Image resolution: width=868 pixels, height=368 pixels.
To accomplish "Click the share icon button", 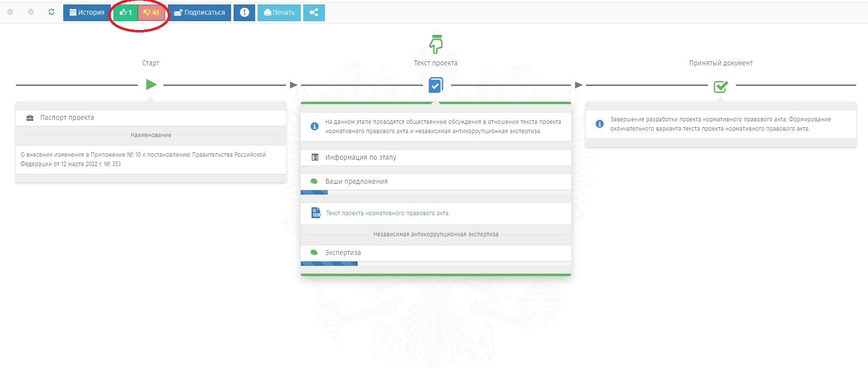I will point(314,13).
